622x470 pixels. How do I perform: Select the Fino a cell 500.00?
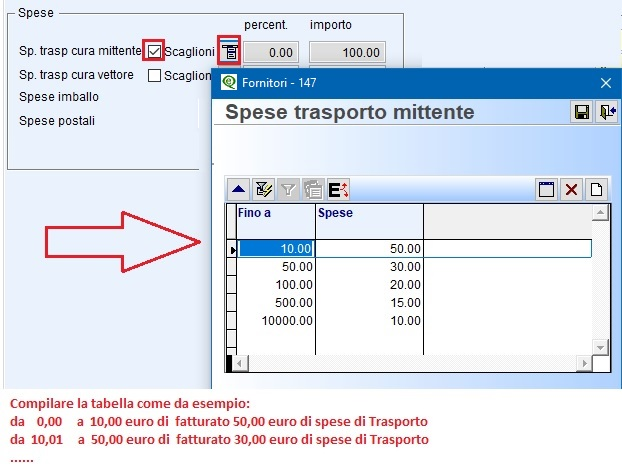tap(276, 303)
